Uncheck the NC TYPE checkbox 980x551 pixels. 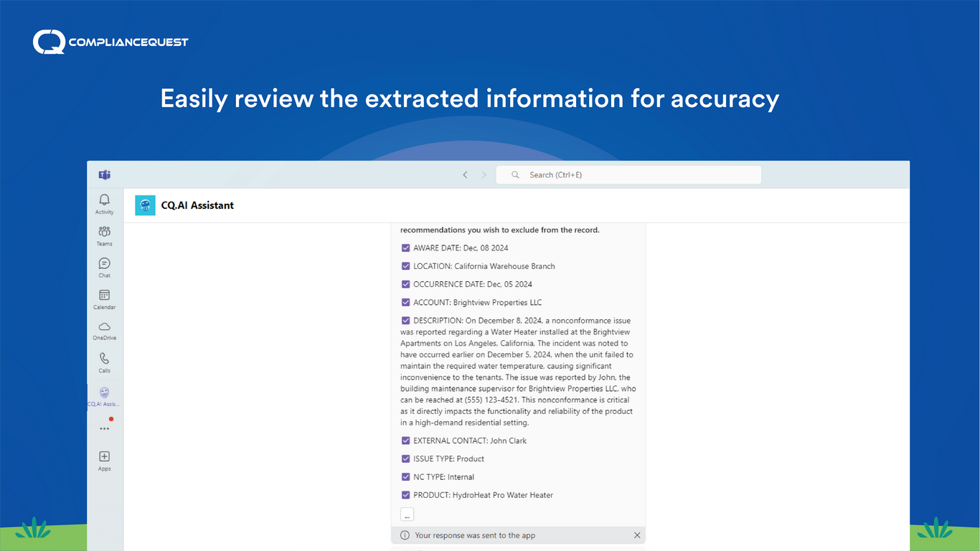406,477
